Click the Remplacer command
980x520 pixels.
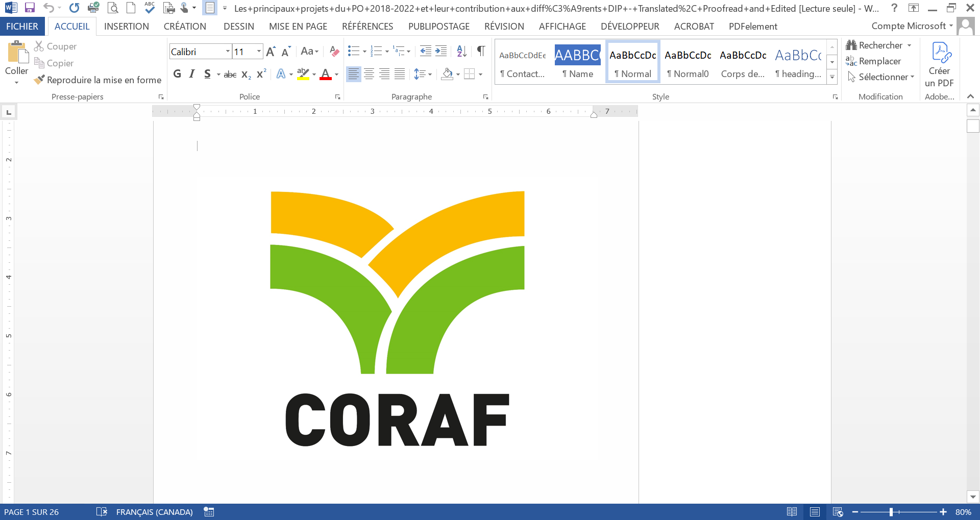(x=873, y=61)
